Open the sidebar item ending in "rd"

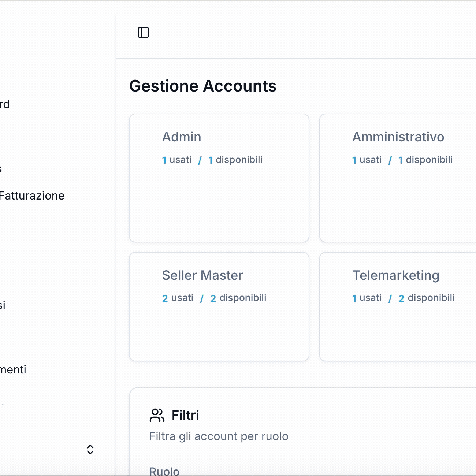click(5, 104)
